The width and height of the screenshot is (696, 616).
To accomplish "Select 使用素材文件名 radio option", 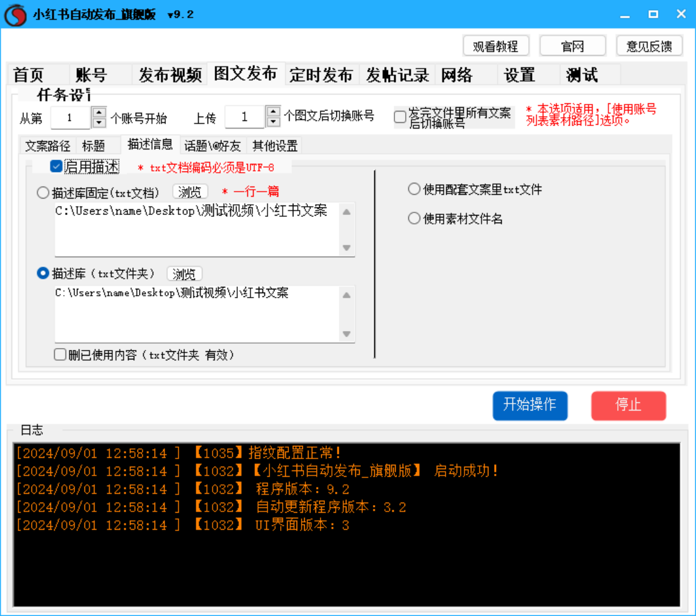I will pos(414,218).
